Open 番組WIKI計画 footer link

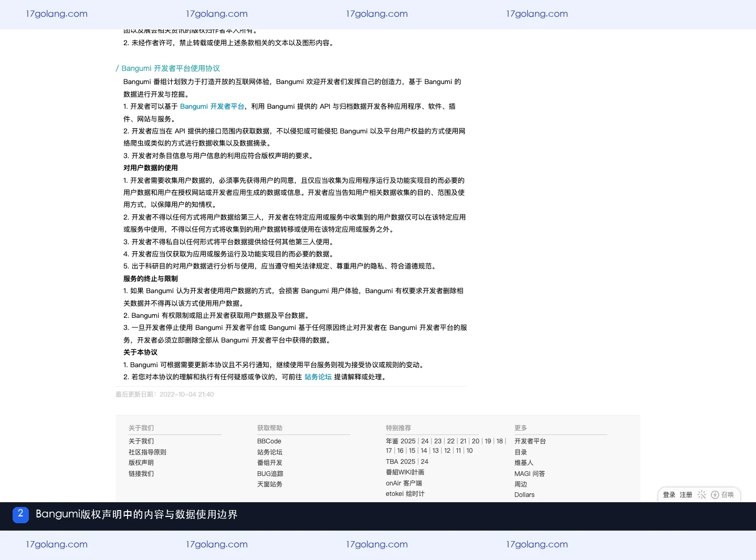point(405,472)
